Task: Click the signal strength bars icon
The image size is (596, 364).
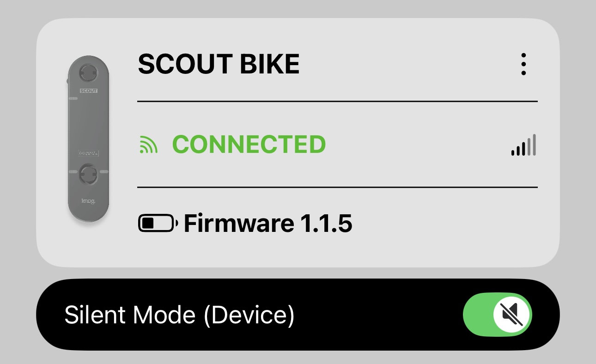Action: click(x=523, y=145)
